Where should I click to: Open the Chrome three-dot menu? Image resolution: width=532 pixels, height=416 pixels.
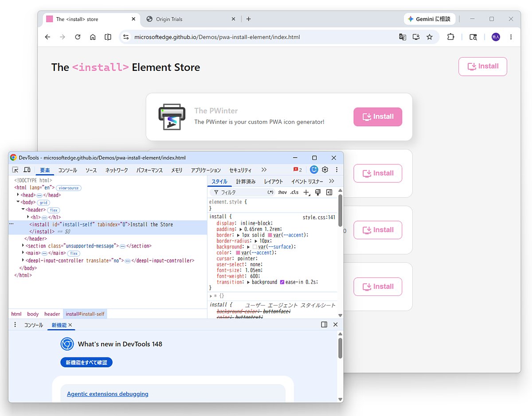[511, 37]
